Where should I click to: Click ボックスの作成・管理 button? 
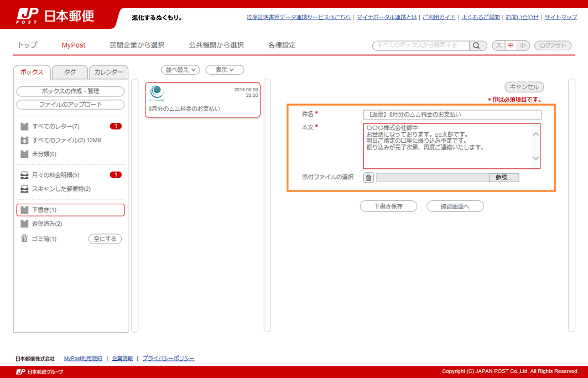click(70, 91)
